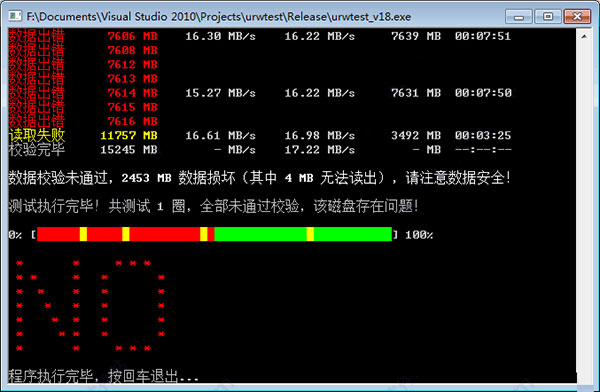Screen dimensions: 600x392
Task: Click the leftmost red section of progress bar
Action: click(x=58, y=234)
